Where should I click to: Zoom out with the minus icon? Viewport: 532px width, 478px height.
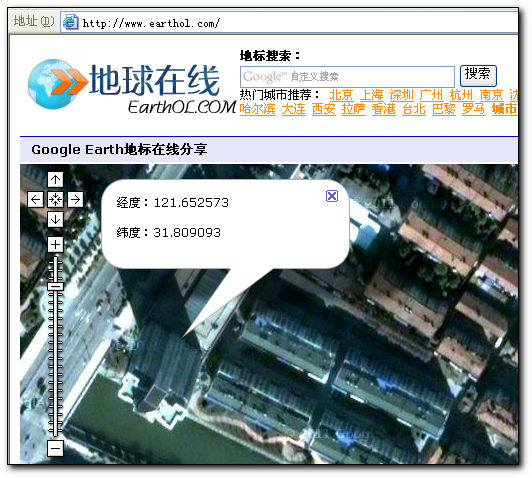55,448
